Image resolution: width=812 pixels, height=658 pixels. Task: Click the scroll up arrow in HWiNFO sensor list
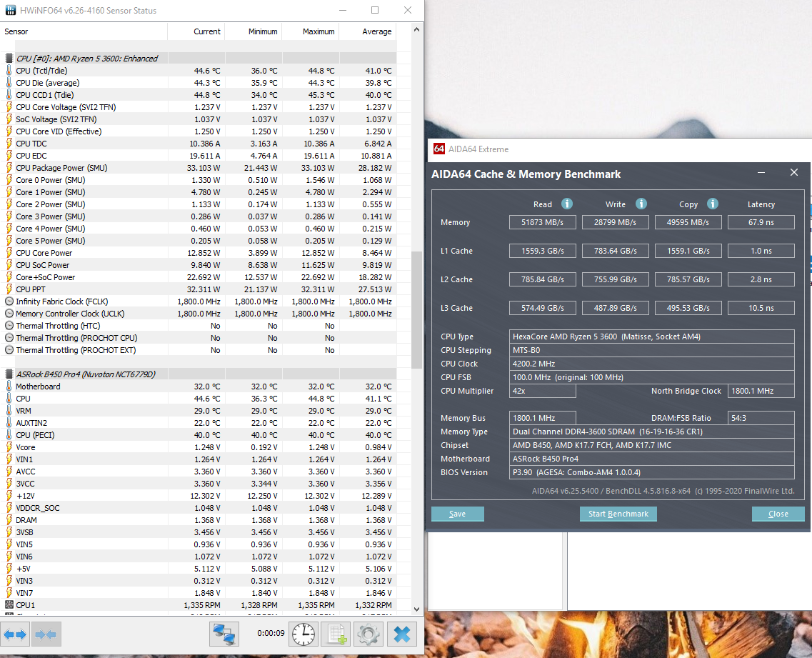[417, 30]
